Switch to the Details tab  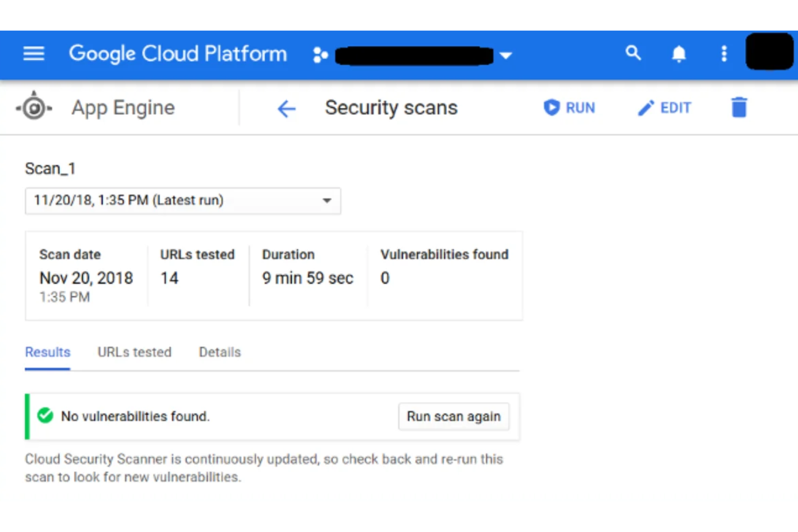(219, 352)
